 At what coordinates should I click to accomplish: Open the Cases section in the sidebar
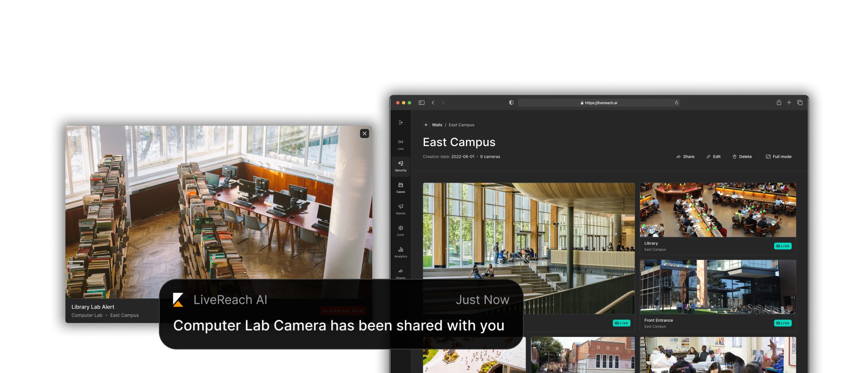(x=401, y=188)
